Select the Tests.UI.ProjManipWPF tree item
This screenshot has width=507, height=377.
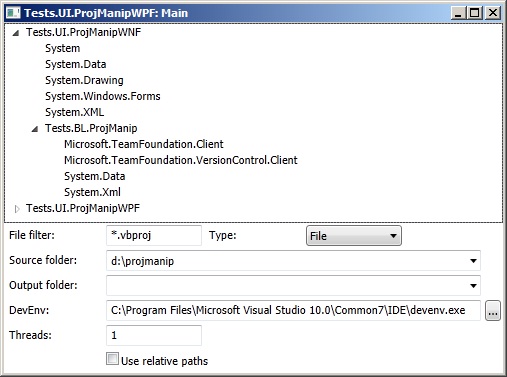click(x=83, y=208)
